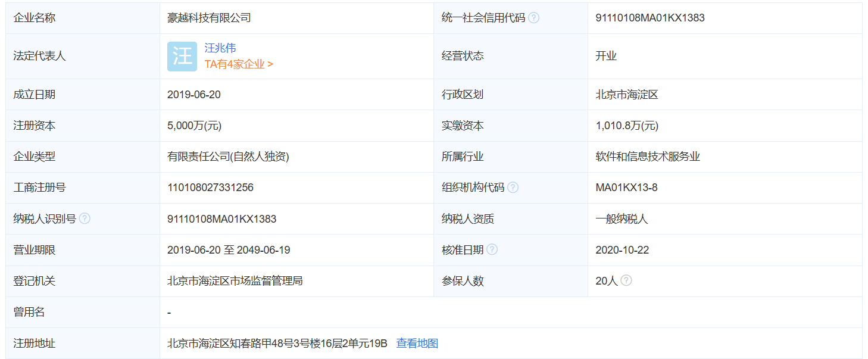Click 北京市海淀区市场监督管理局 registration authority

click(x=235, y=281)
